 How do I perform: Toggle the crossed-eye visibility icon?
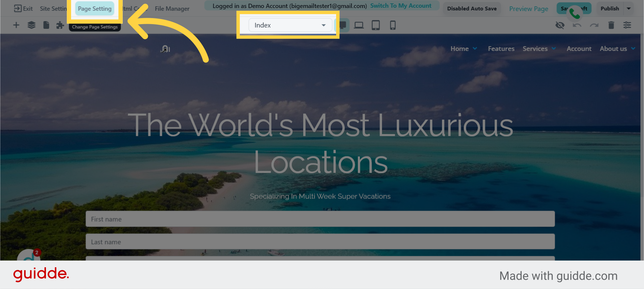pos(560,25)
